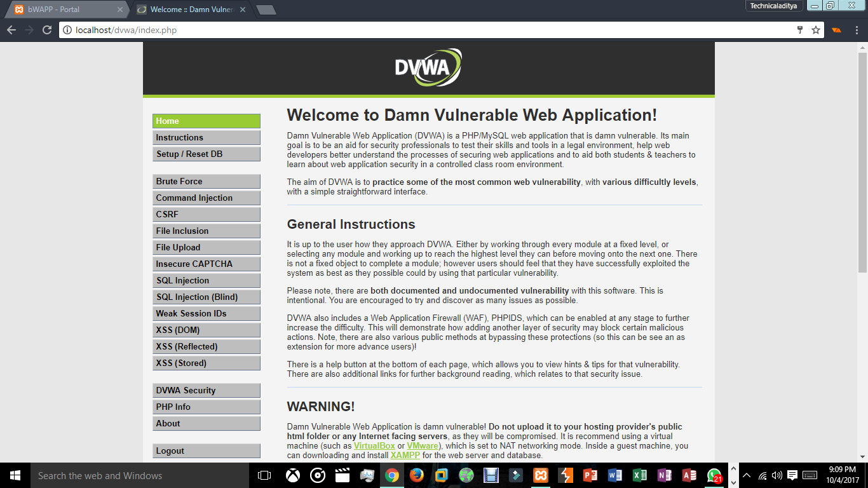
Task: Close the Welcome :: Damn Vulnerable tab
Action: click(x=243, y=10)
